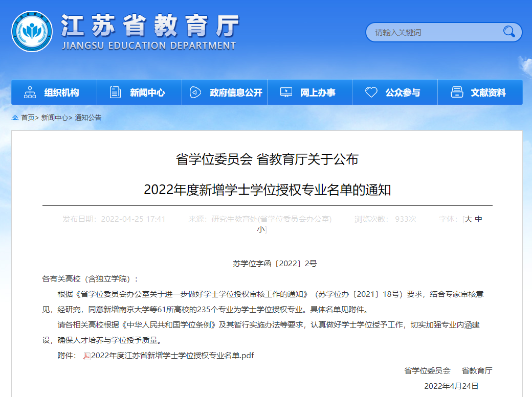Go to 首页 in the breadcrumb
Screen dimensions: 532x397
pos(28,118)
